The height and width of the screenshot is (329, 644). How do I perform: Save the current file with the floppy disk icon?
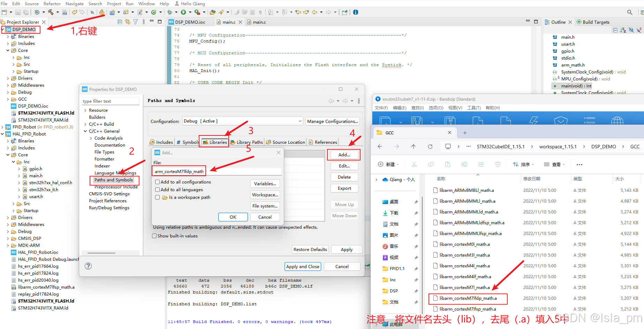18,12
